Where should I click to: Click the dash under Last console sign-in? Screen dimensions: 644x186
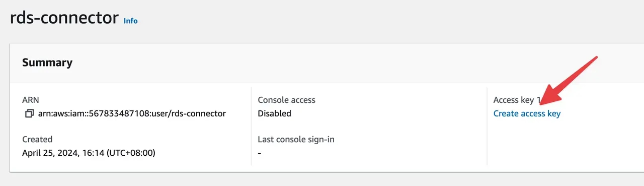pyautogui.click(x=259, y=153)
